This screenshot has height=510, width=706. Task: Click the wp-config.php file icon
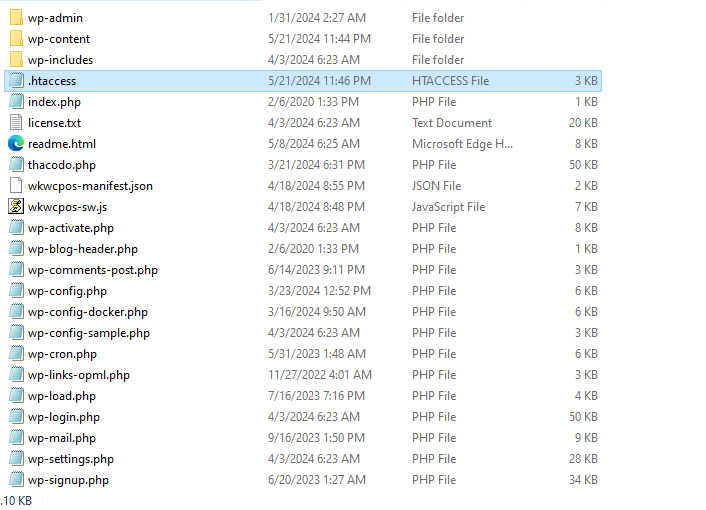pos(16,291)
